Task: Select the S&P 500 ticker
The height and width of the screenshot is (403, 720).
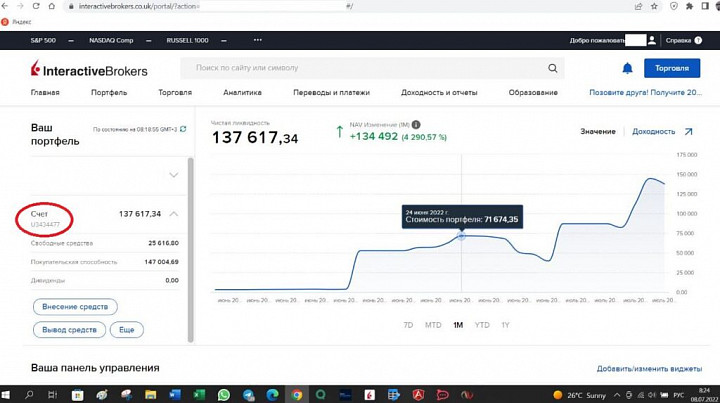Action: pos(43,40)
